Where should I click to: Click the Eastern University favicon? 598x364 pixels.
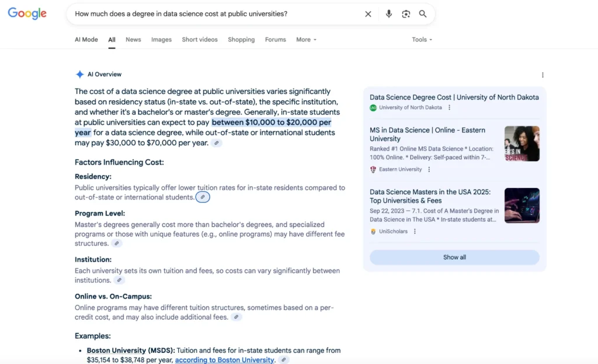pos(373,169)
